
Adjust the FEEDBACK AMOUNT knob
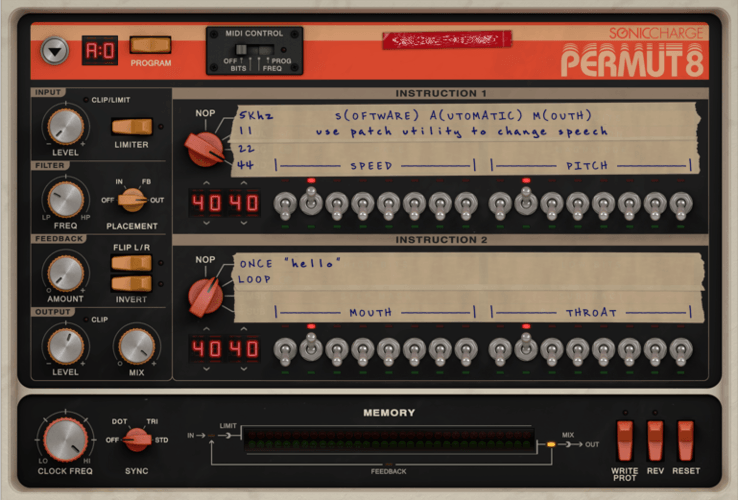point(65,273)
